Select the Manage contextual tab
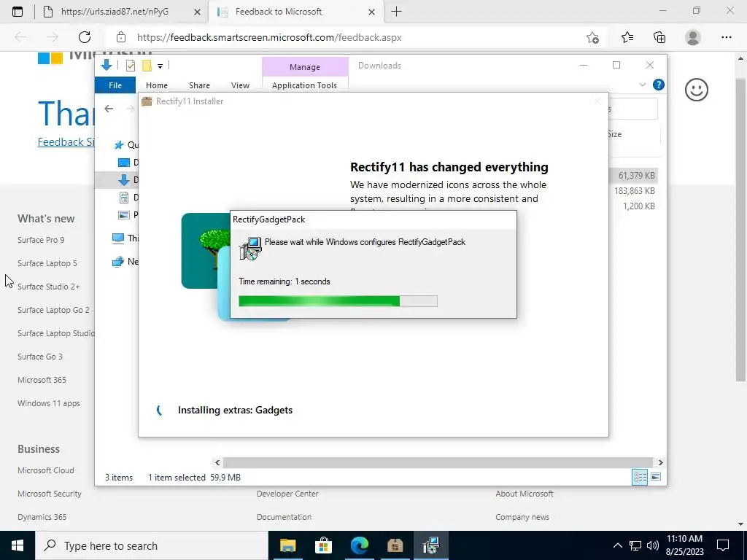Image resolution: width=747 pixels, height=560 pixels. click(305, 67)
